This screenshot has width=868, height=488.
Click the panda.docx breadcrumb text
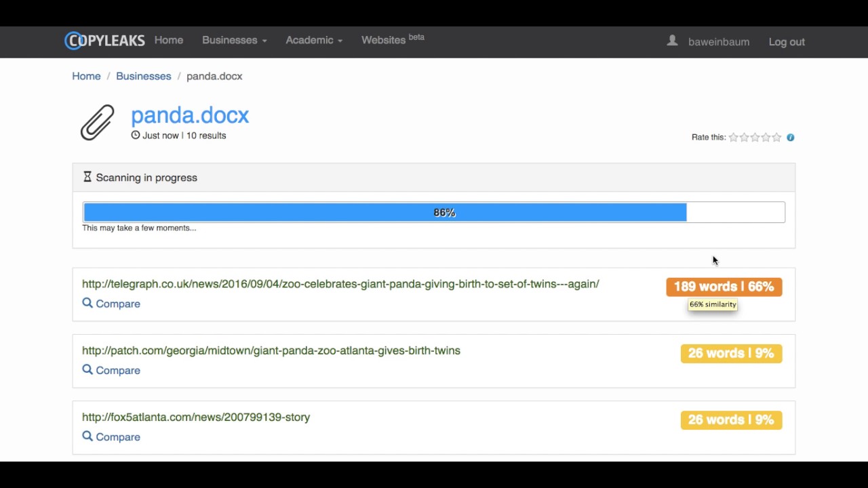[214, 76]
